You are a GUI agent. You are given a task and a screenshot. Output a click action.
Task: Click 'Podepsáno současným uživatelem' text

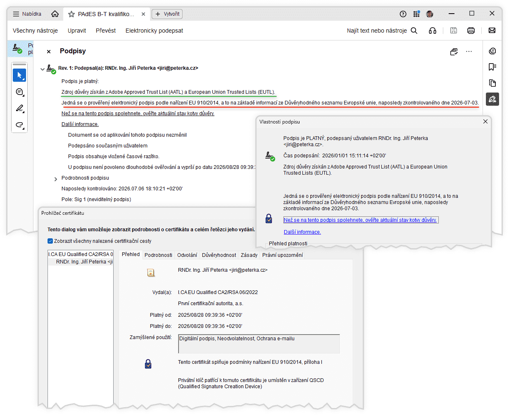coord(108,146)
